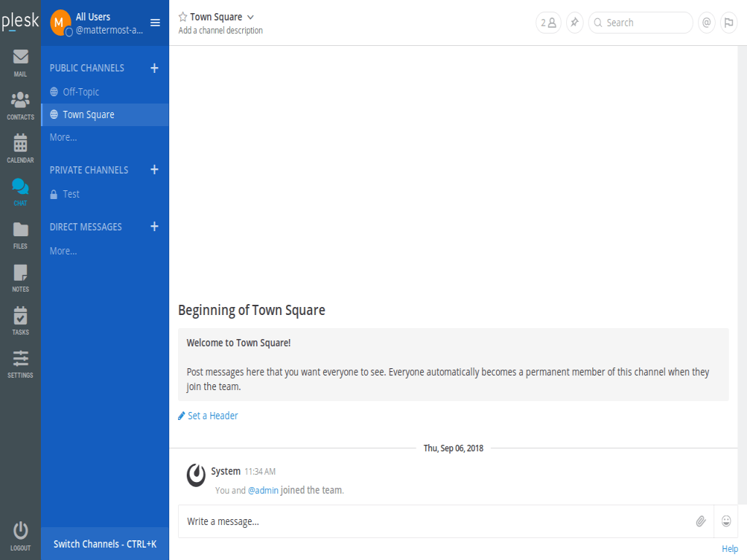
Task: Click the Write a message field
Action: (x=434, y=521)
